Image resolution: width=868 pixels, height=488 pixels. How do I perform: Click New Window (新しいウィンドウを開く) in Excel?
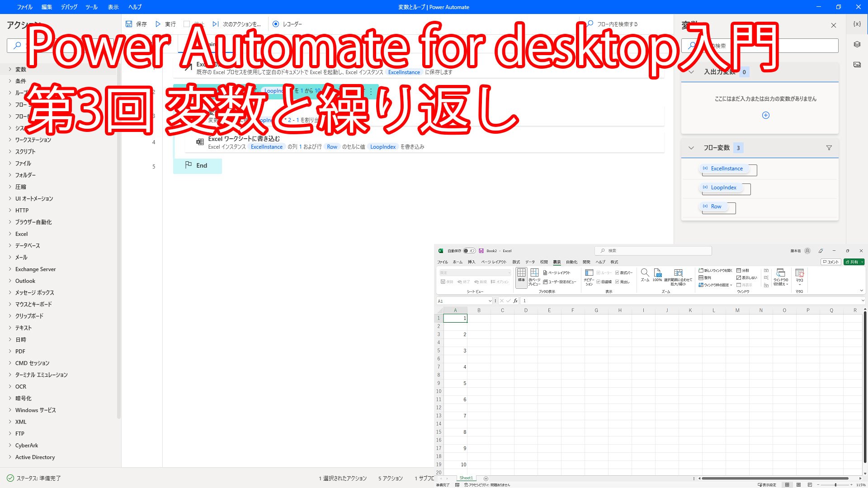pos(716,271)
